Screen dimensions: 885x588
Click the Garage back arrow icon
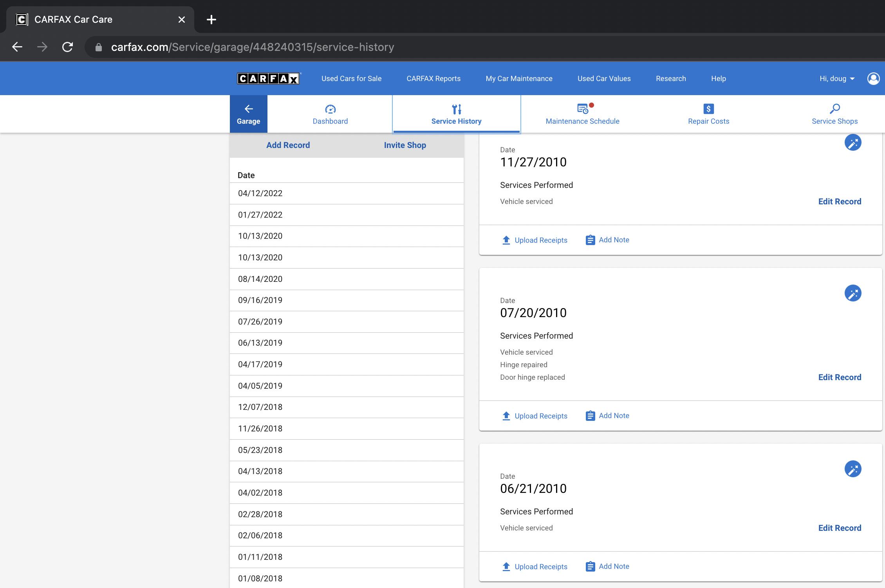tap(249, 108)
